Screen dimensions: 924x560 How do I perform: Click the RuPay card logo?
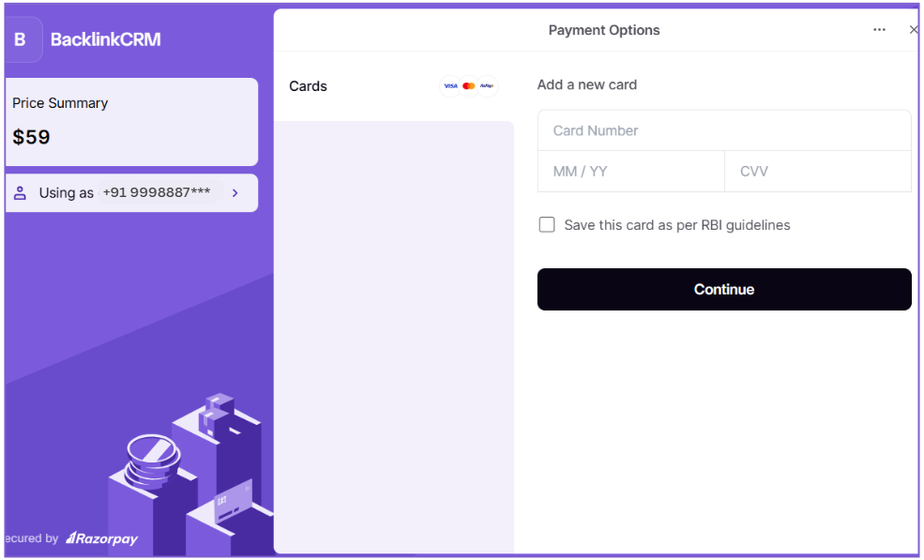click(x=487, y=86)
